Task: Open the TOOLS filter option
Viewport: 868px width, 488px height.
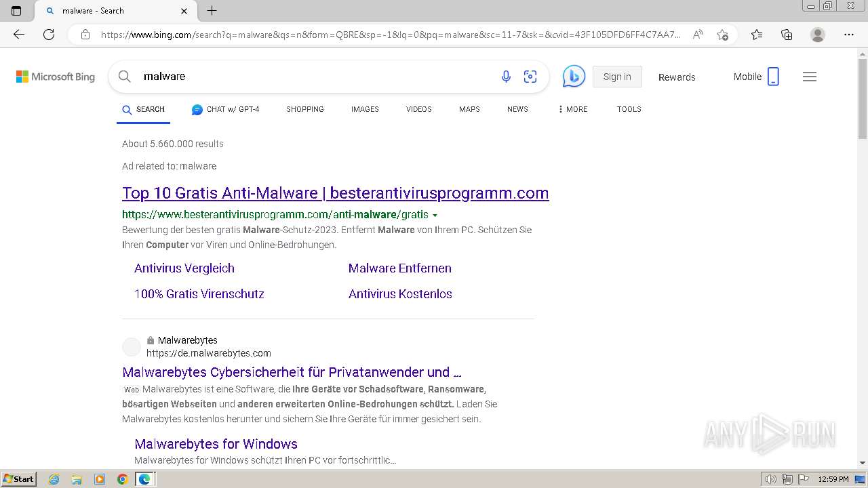Action: point(629,109)
